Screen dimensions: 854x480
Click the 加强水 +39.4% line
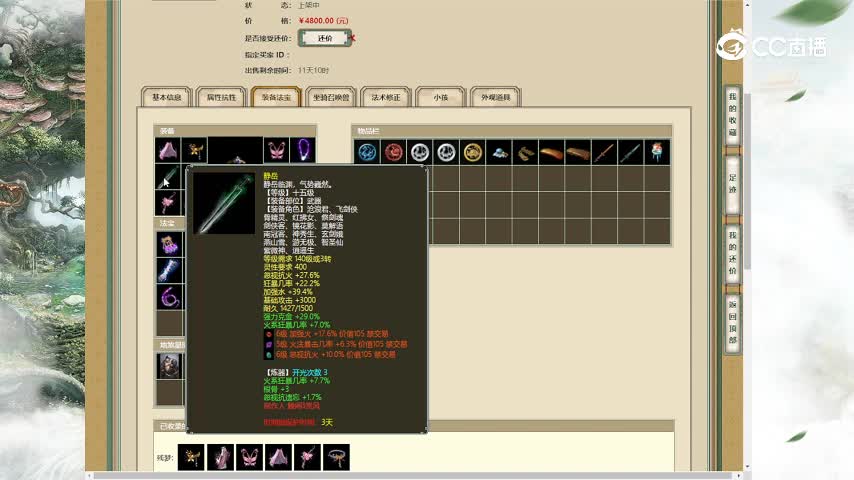tap(288, 292)
